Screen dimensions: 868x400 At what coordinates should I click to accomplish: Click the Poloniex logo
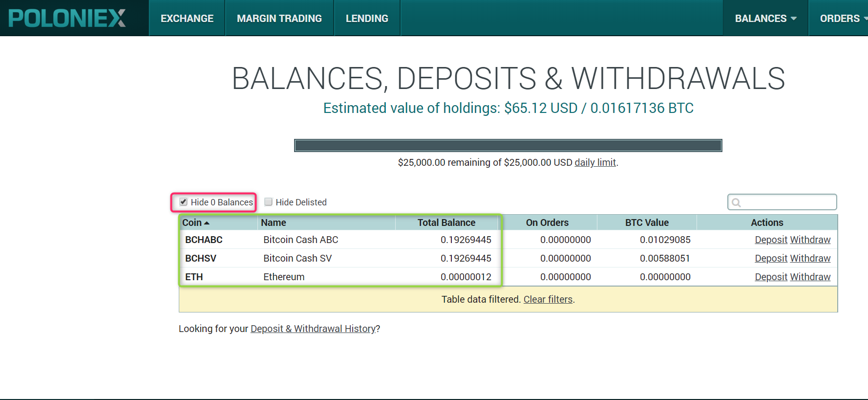[67, 18]
